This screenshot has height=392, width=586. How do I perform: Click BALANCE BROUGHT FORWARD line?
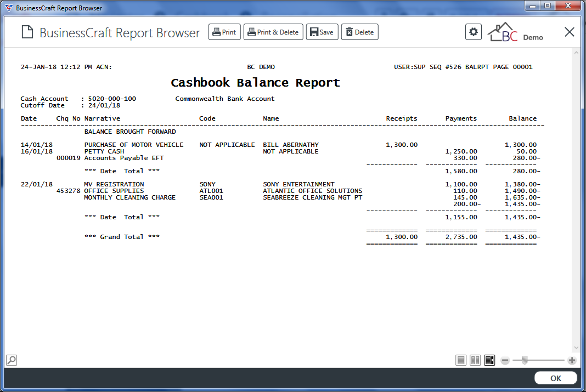pos(129,132)
